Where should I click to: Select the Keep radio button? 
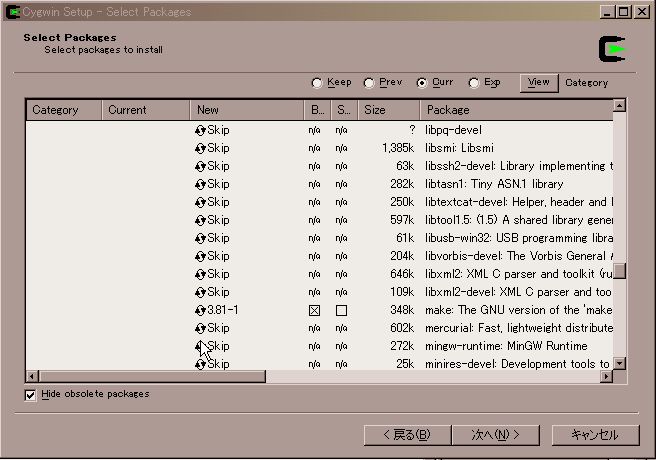tap(317, 83)
